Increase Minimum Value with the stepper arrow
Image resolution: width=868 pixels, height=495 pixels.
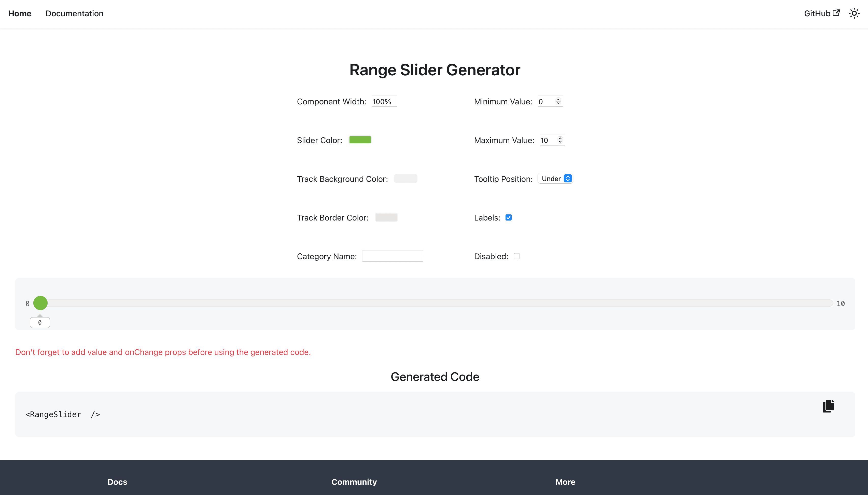pyautogui.click(x=558, y=99)
